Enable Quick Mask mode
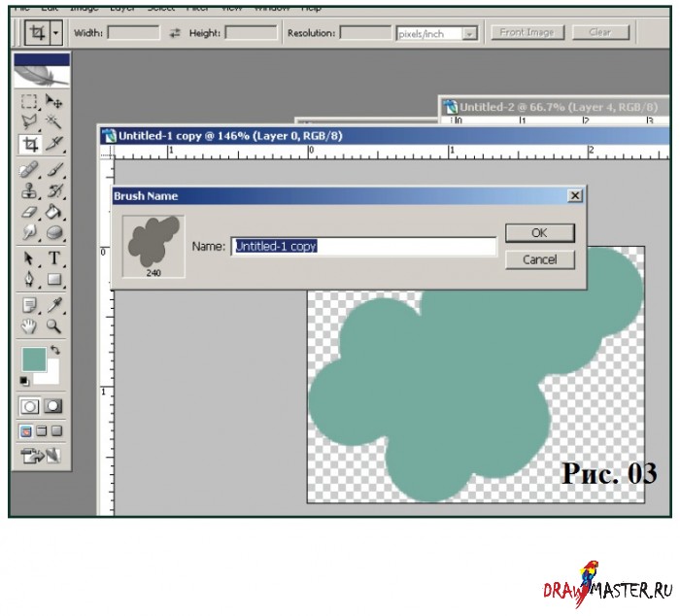This screenshot has height=616, width=680. (52, 406)
